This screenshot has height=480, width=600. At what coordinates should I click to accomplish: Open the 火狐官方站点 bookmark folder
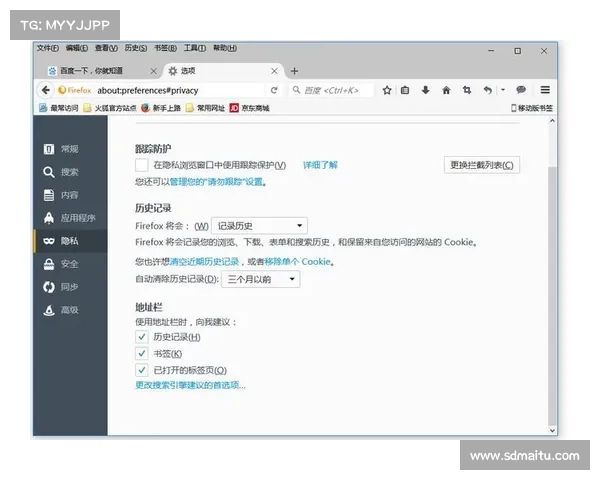tap(110, 108)
